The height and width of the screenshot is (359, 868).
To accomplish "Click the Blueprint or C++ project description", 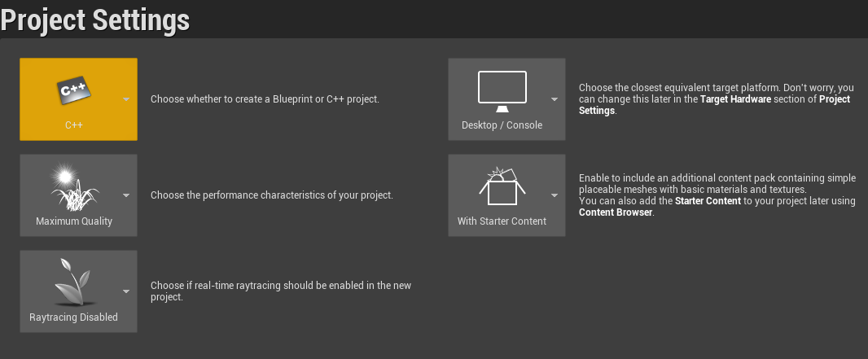I will [265, 99].
